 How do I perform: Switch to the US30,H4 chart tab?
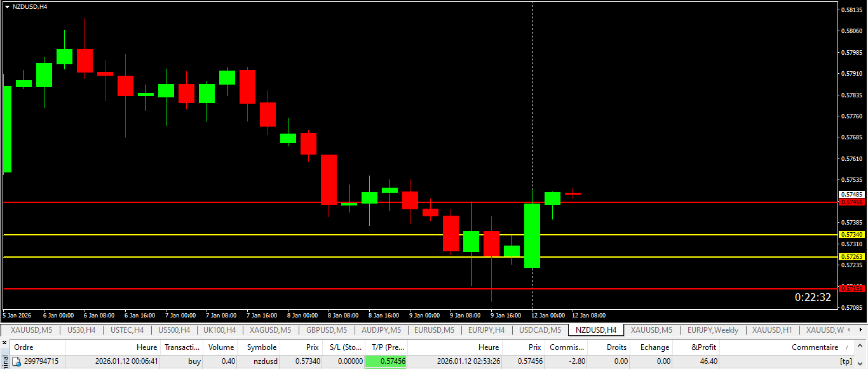81,330
